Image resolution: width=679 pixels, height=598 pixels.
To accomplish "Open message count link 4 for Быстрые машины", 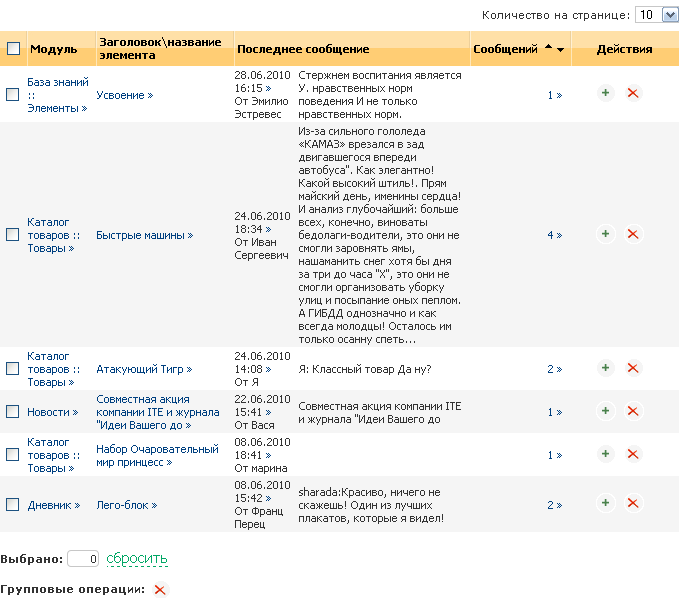I will [554, 235].
